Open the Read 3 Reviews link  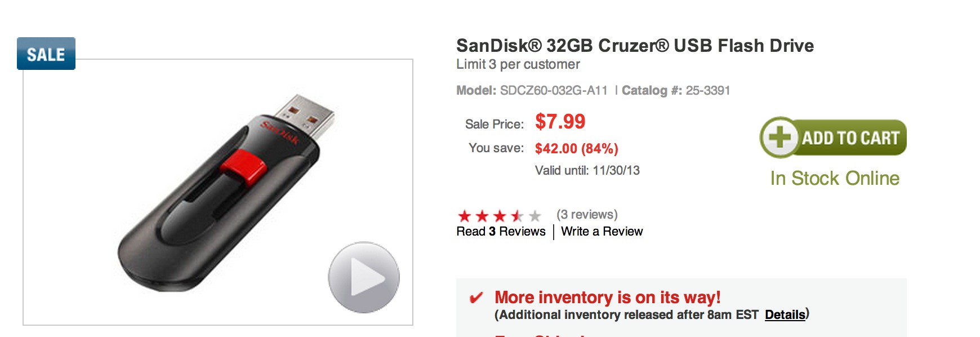click(x=501, y=232)
